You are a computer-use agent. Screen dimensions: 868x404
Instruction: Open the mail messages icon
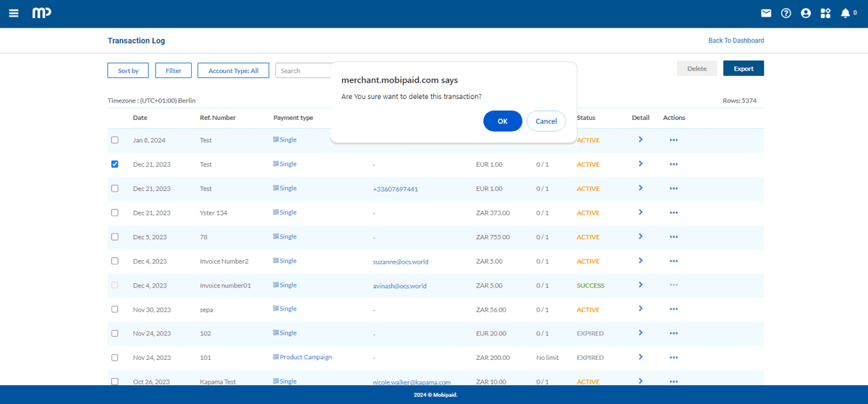tap(766, 13)
